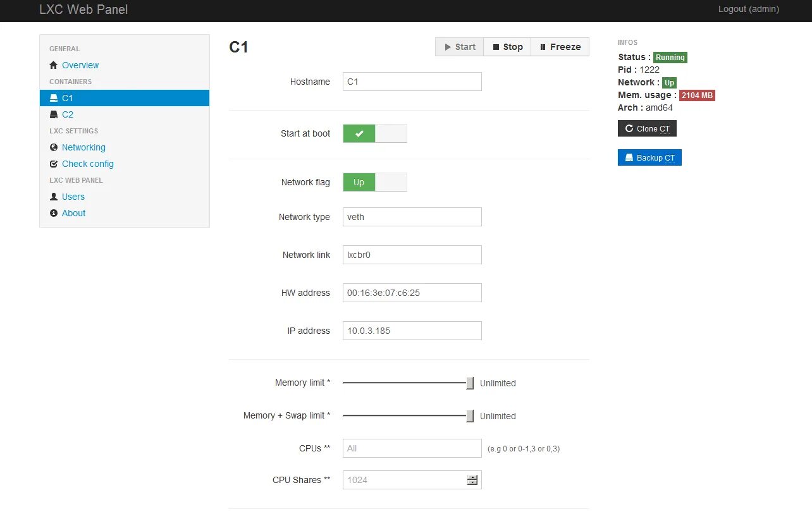Freeze the C1 container

tap(560, 47)
